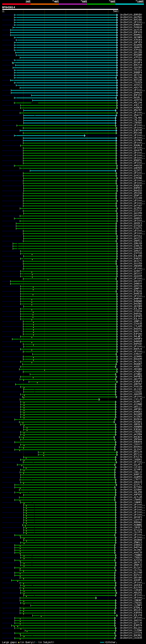Select label UniRef100_A7R3K4

[131, 40]
